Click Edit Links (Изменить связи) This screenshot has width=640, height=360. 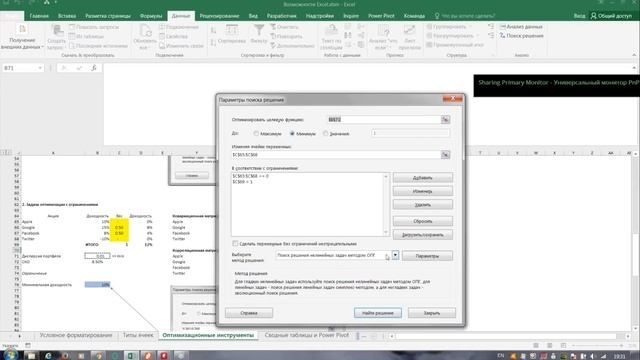pos(181,46)
